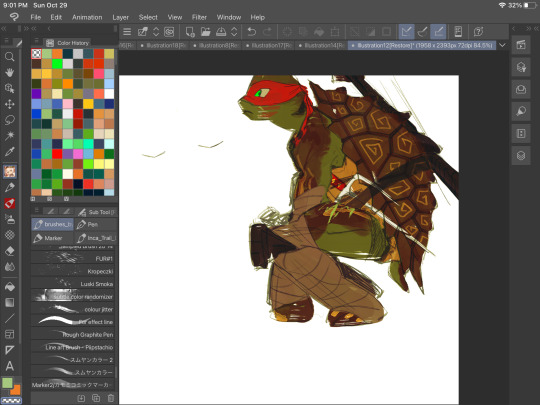Click the Open file folder icon
Image resolution: width=540 pixels, height=405 pixels.
tap(206, 32)
